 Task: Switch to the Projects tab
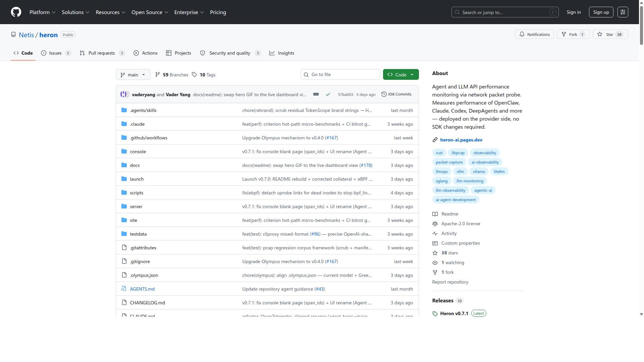coord(178,53)
